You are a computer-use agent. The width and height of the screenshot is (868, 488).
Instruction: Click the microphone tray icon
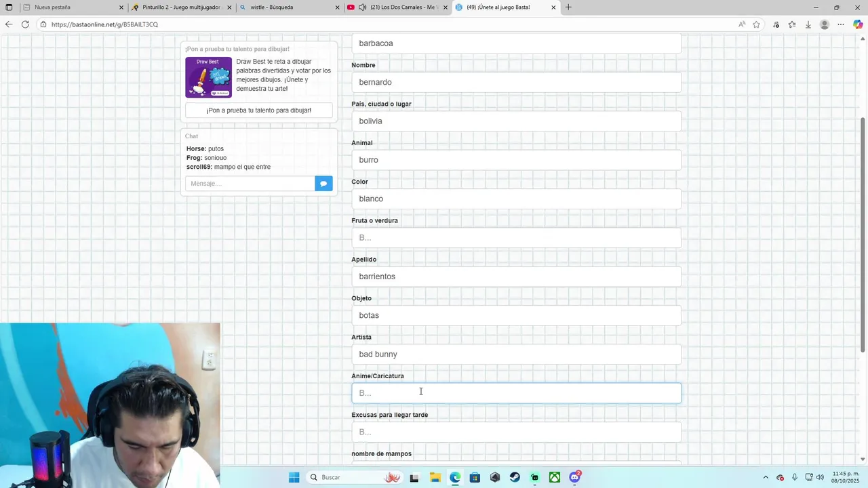pyautogui.click(x=795, y=477)
